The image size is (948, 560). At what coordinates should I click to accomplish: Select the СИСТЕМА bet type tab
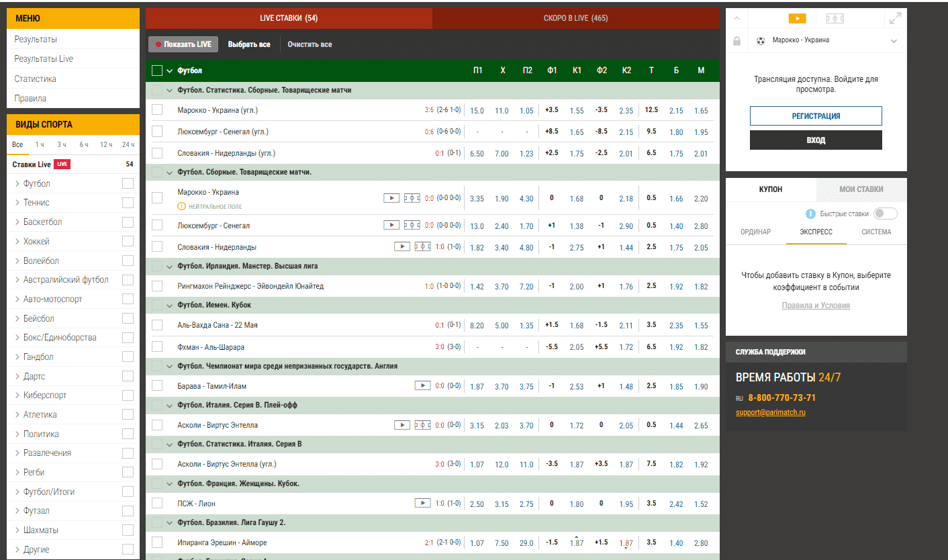(876, 232)
